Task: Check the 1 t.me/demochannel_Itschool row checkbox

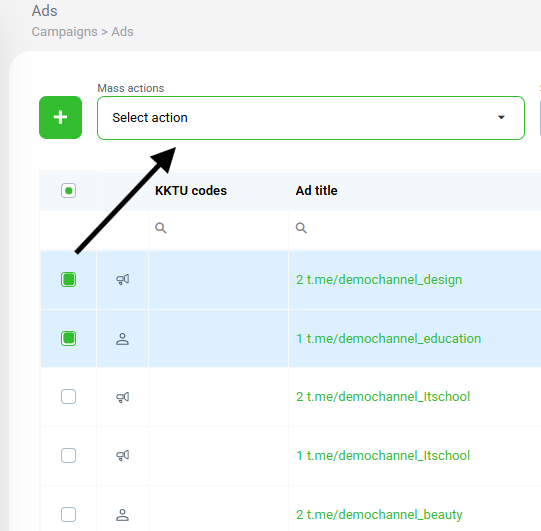Action: tap(68, 455)
